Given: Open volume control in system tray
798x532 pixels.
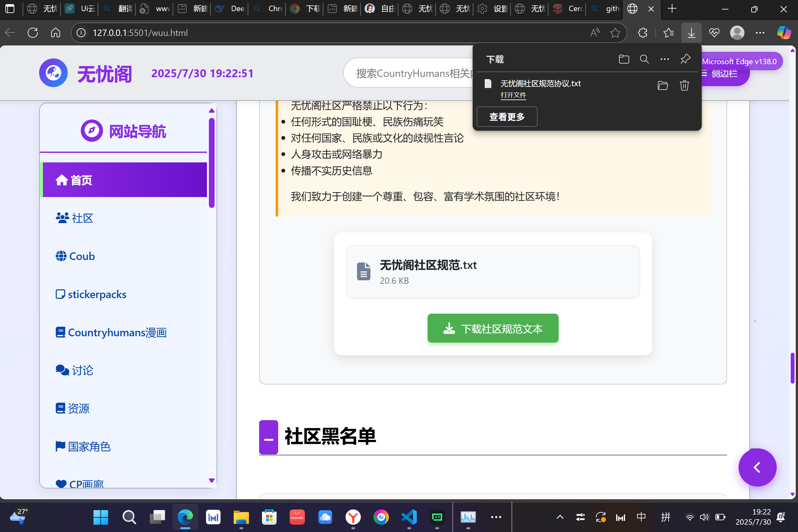Looking at the screenshot, I should tap(704, 517).
